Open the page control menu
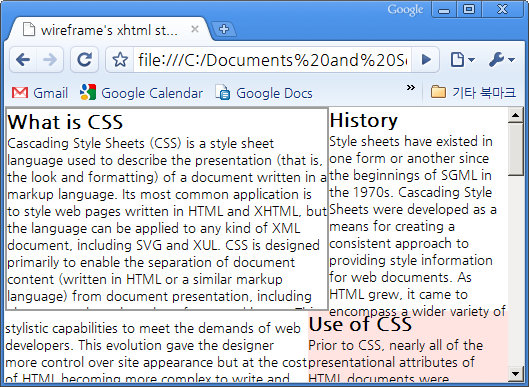The width and height of the screenshot is (529, 387). pos(462,60)
